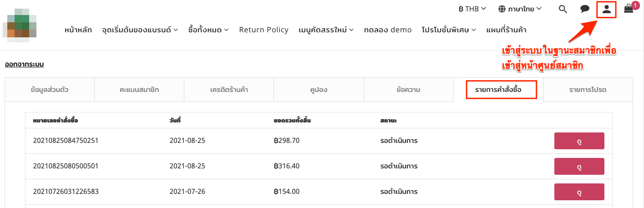Click the pixelated store logo
The width and height of the screenshot is (644, 208).
[x=20, y=25]
